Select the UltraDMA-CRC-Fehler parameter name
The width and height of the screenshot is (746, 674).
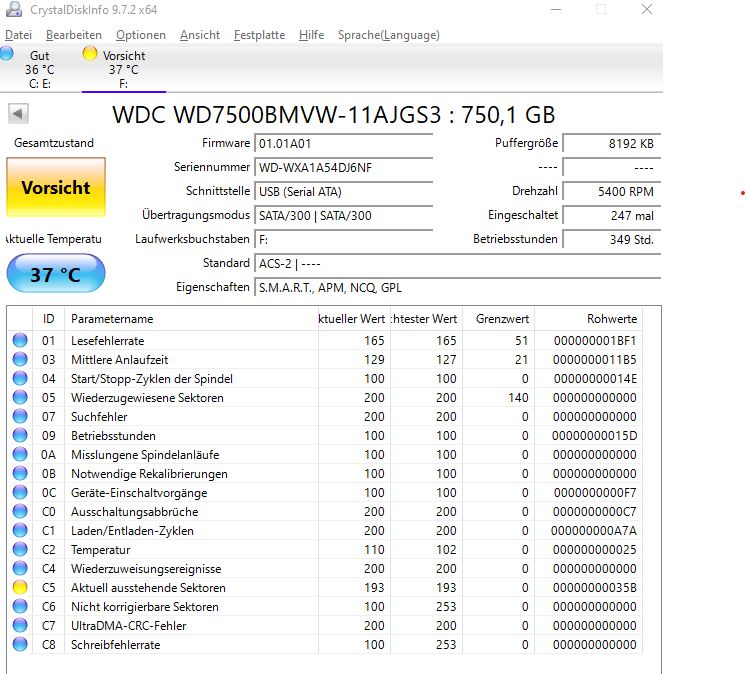128,626
